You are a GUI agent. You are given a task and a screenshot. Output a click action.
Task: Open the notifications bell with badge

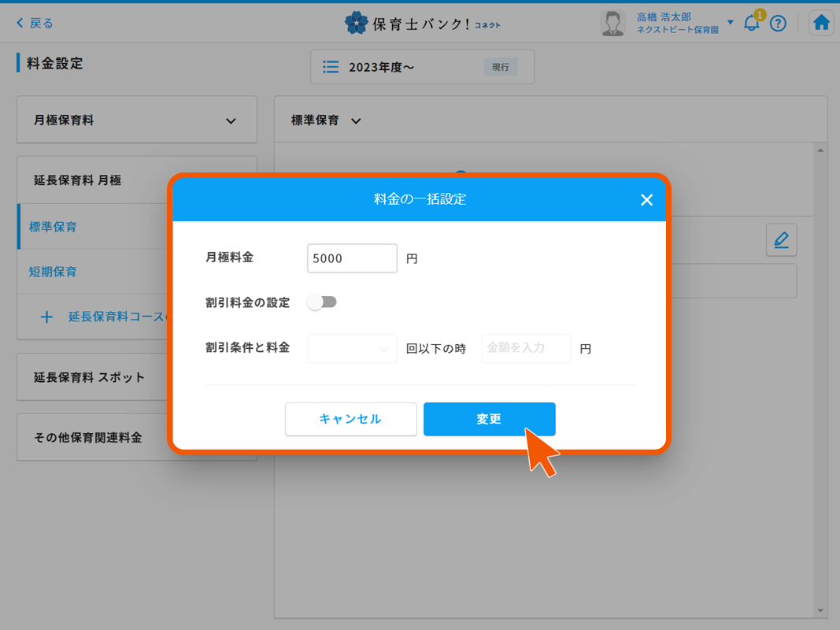[x=751, y=24]
